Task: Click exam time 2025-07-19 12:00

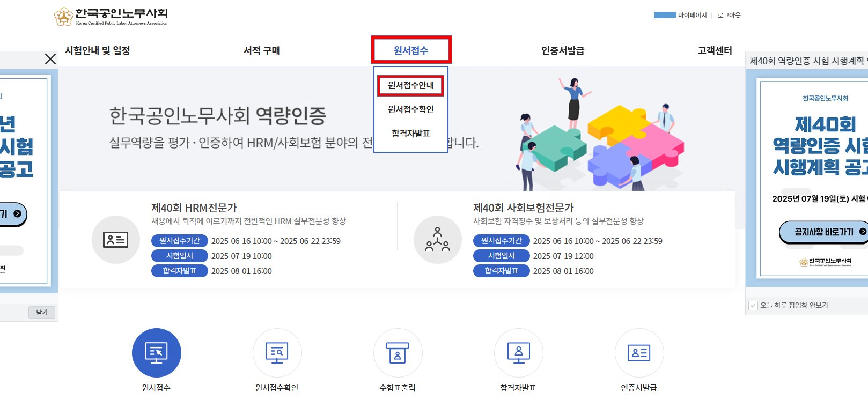Action: pos(563,256)
